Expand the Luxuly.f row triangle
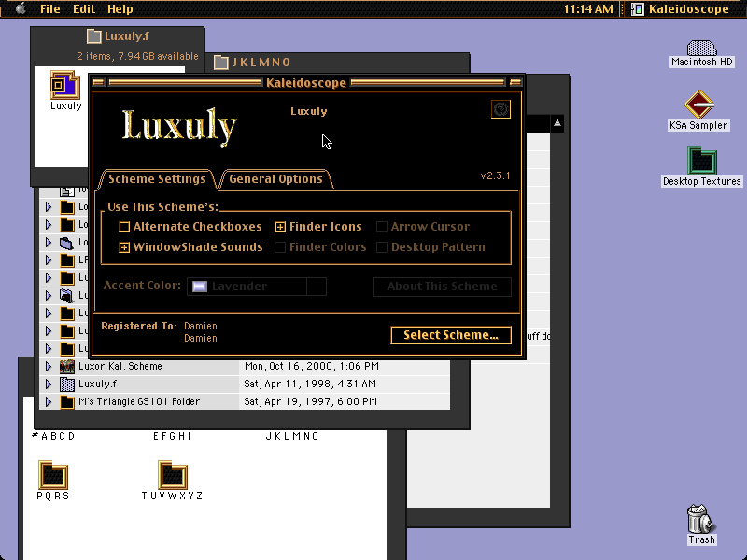 [49, 384]
